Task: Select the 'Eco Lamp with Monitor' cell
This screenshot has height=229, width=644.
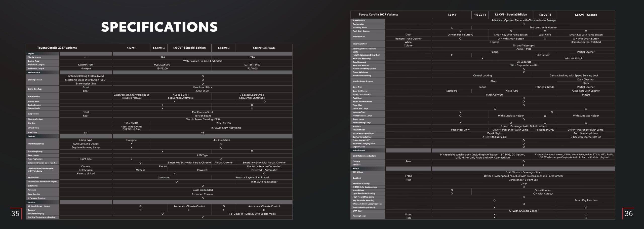Action: 543,27
